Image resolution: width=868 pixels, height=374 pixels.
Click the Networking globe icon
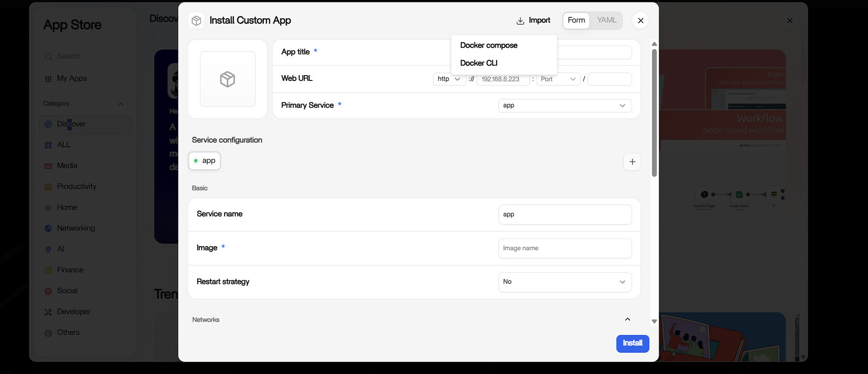(48, 228)
